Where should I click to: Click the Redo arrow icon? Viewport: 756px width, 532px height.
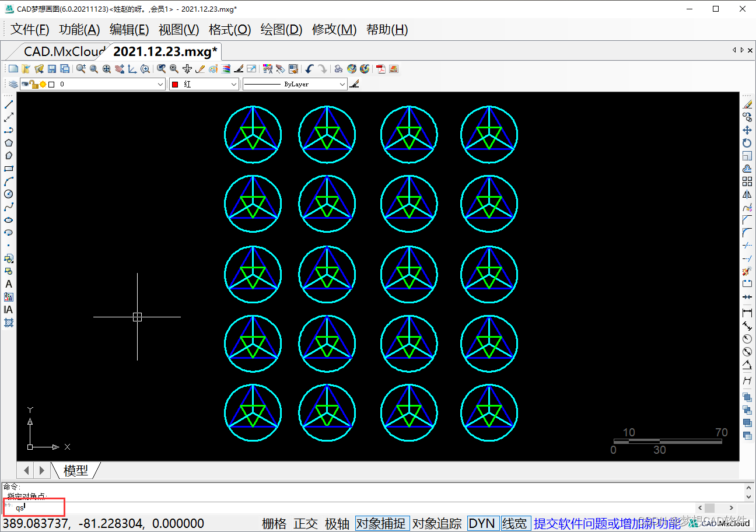click(323, 69)
